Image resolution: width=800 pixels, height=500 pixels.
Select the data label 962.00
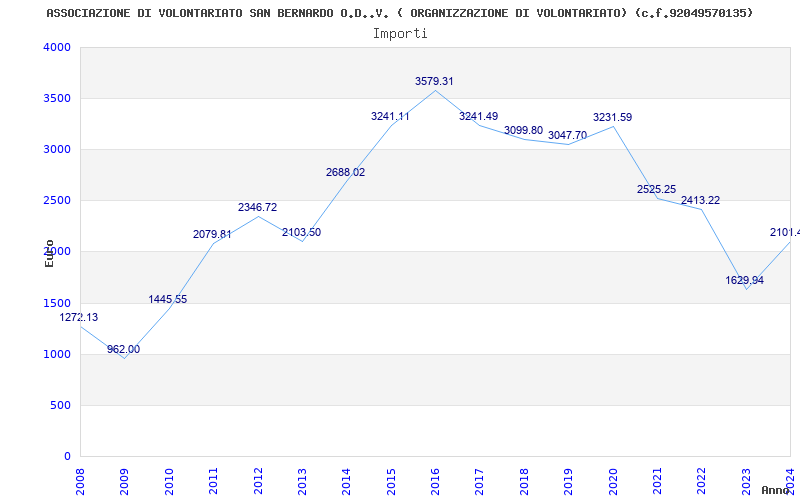[123, 349]
